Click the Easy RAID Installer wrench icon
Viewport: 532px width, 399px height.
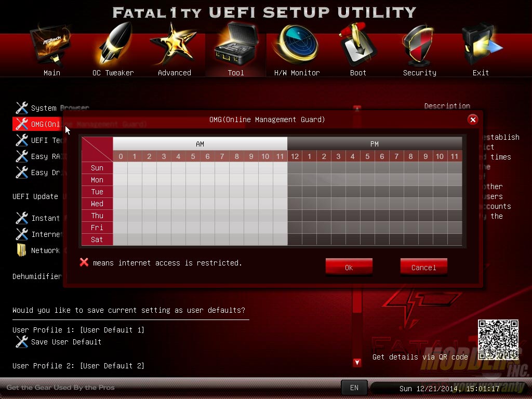coord(22,156)
